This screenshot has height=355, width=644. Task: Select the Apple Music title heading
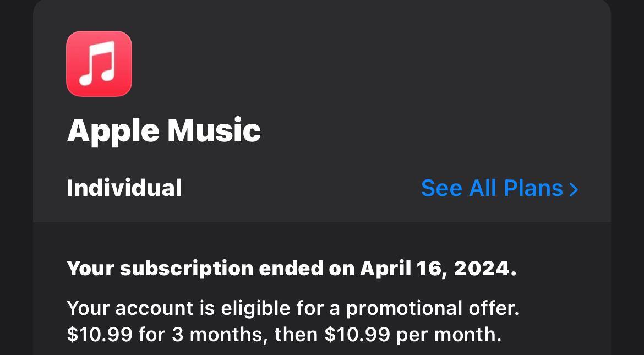click(x=163, y=131)
